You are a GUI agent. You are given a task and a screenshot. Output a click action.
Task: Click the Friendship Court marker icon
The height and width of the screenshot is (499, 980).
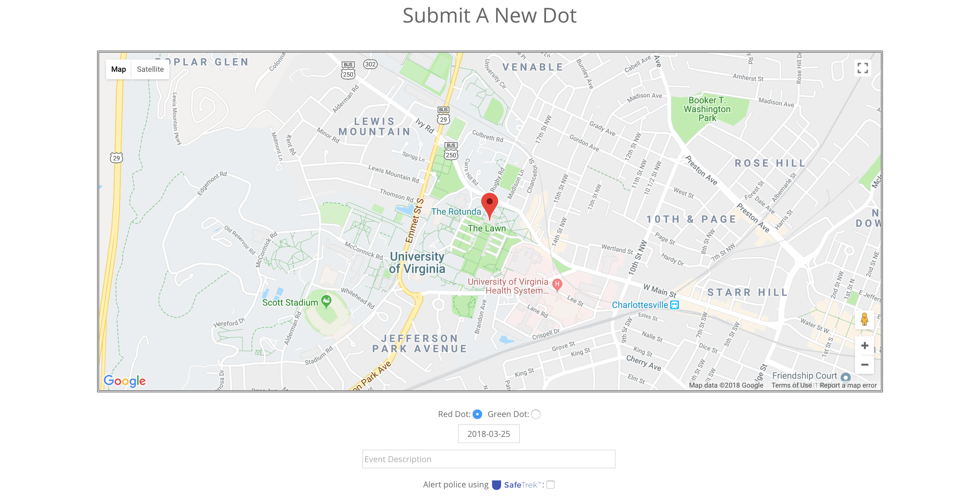[845, 377]
